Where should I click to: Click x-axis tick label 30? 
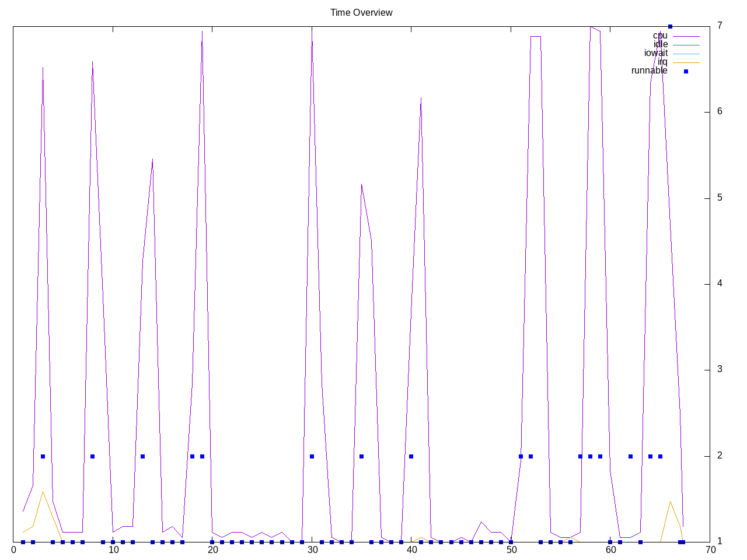point(312,549)
